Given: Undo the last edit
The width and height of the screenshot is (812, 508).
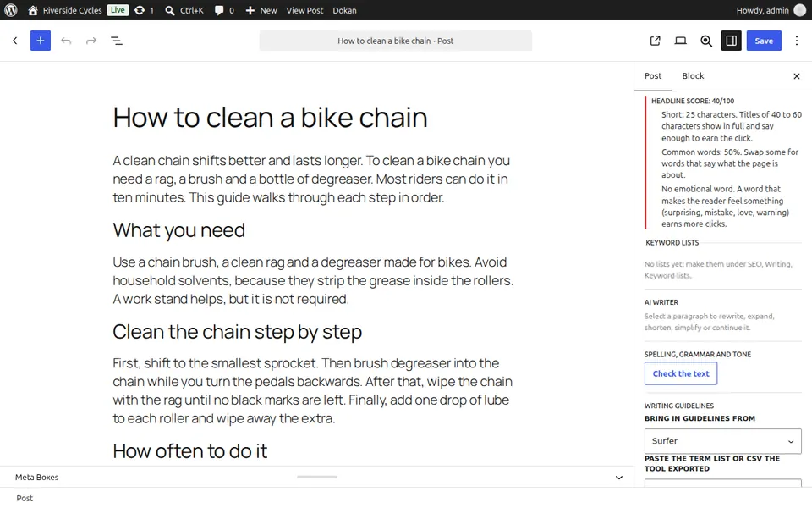Looking at the screenshot, I should pyautogui.click(x=66, y=41).
